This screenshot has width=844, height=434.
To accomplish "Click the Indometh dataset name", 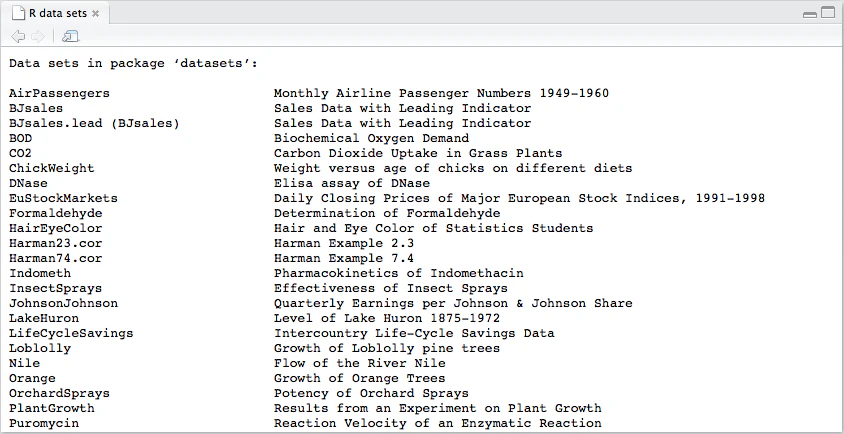I will pyautogui.click(x=40, y=273).
